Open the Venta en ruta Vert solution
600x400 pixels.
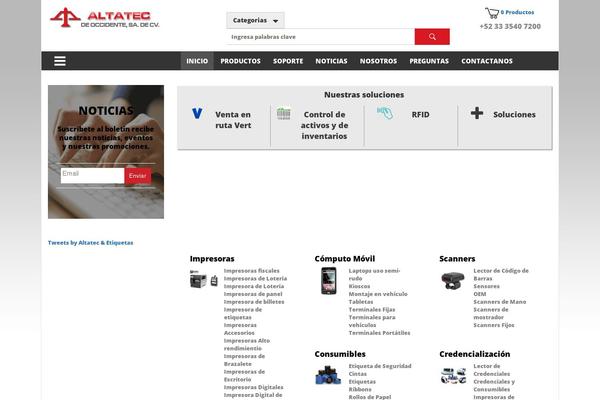coord(233,120)
